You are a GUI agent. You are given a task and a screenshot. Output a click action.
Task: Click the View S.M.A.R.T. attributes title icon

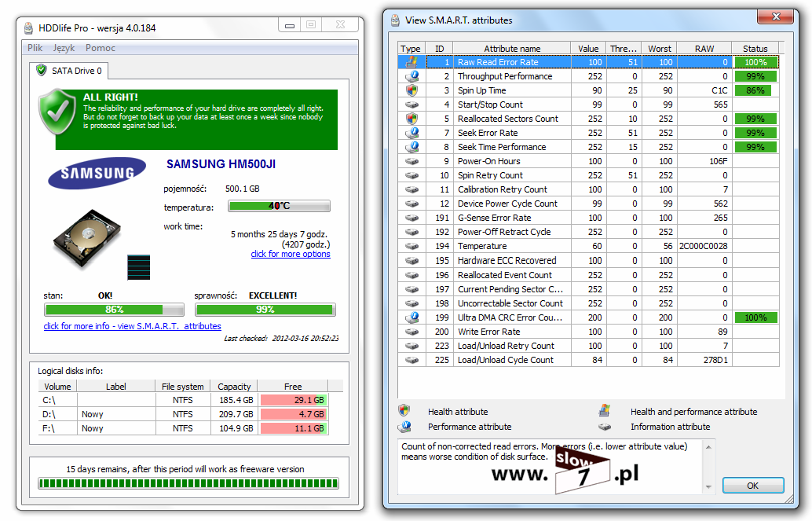pos(395,20)
